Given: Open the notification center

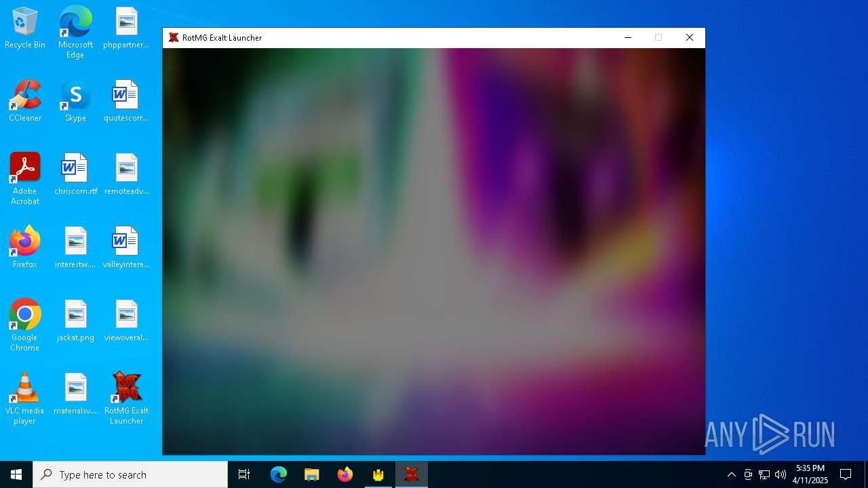Looking at the screenshot, I should [x=846, y=474].
